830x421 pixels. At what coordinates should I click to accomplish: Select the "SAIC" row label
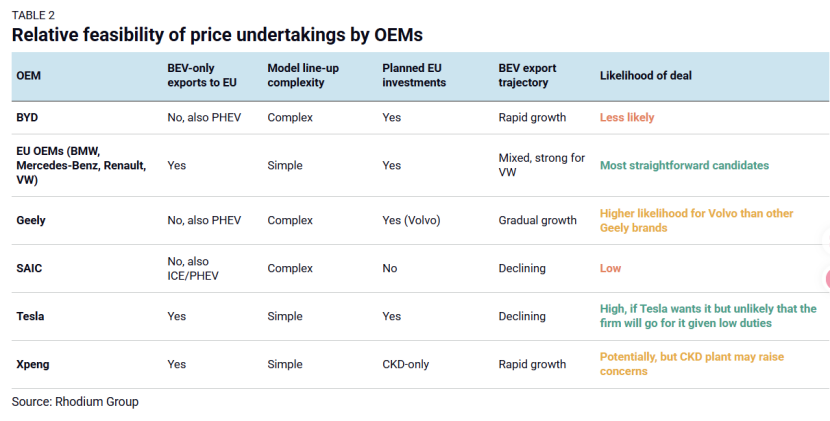30,268
